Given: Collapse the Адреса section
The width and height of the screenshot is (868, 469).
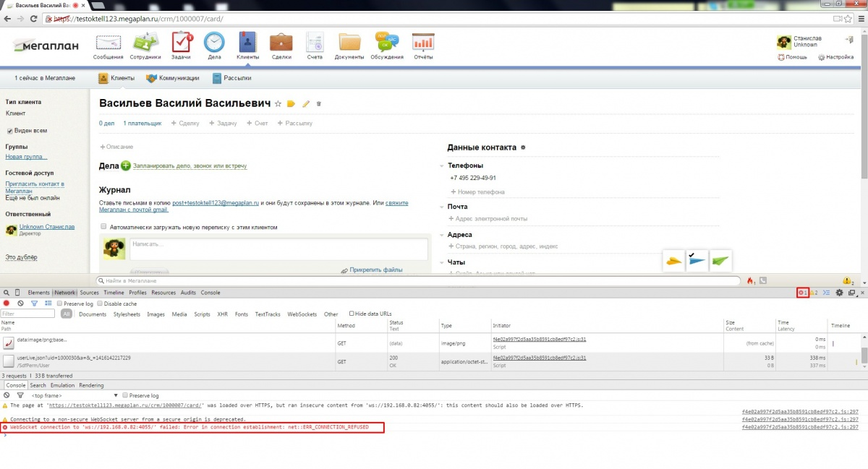Looking at the screenshot, I should 441,235.
